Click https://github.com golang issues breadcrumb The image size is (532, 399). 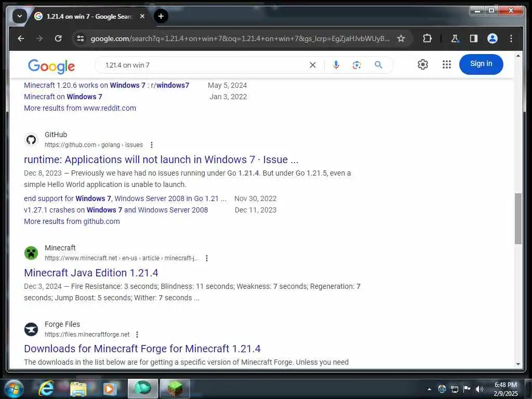(x=94, y=145)
